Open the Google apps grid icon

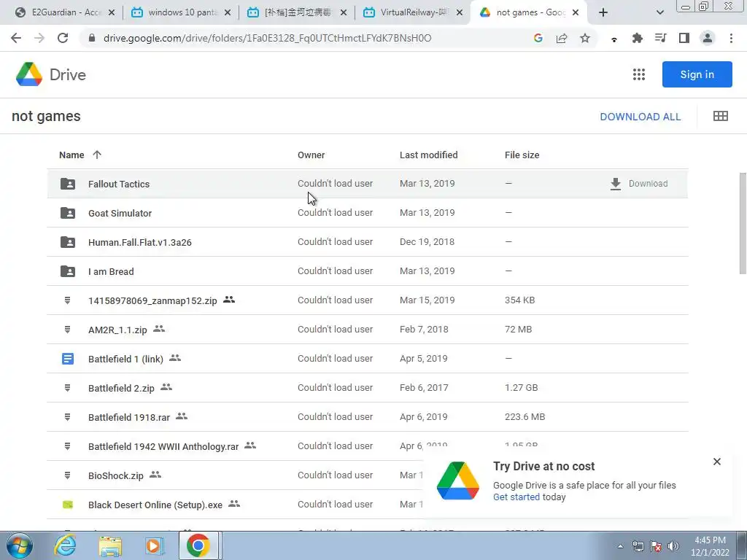click(x=639, y=74)
